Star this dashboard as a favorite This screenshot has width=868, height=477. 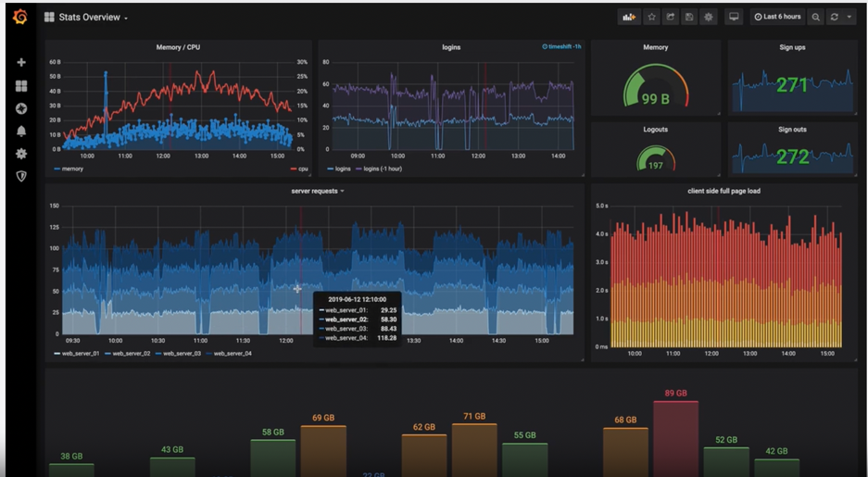pyautogui.click(x=651, y=17)
